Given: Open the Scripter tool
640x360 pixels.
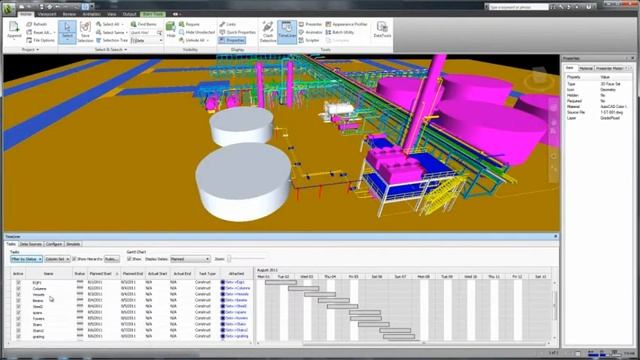Looking at the screenshot, I should tap(309, 40).
